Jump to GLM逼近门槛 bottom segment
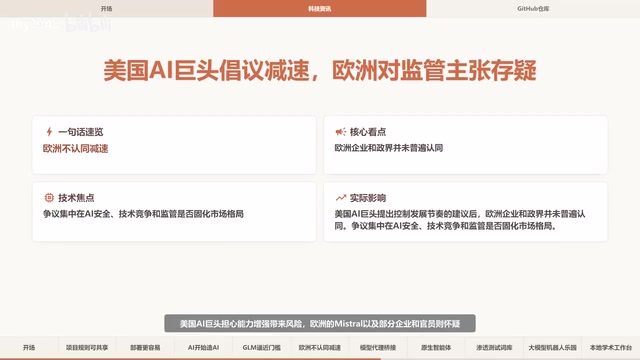The image size is (640, 360). (262, 347)
